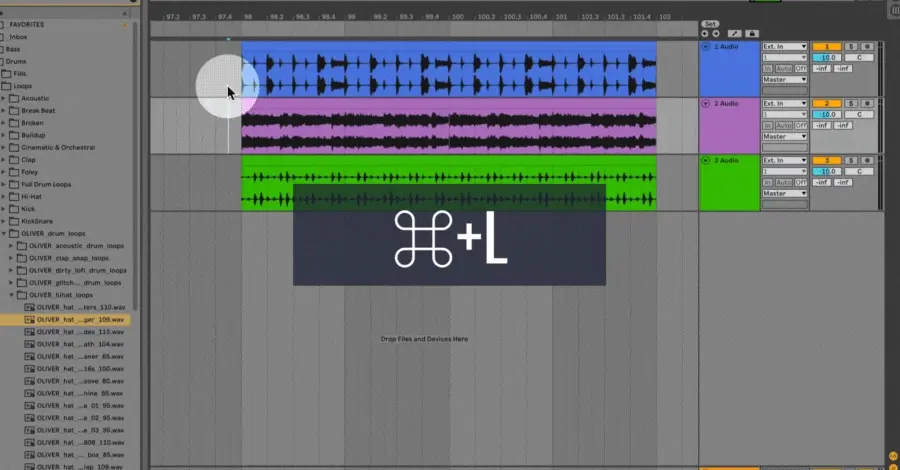This screenshot has height=470, width=900.
Task: Open the Fills folder icon
Action: tap(6, 73)
